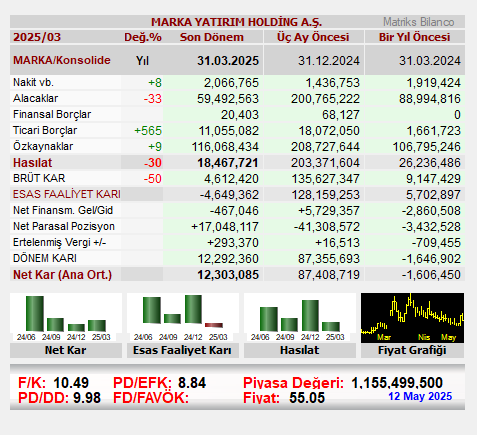Click the Matriks Bilanco title text

pos(419,22)
